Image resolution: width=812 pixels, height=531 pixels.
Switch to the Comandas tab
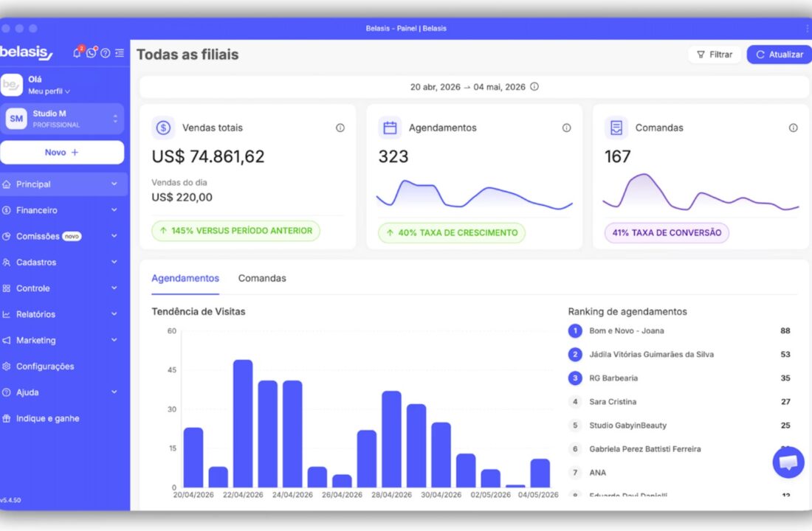tap(262, 279)
